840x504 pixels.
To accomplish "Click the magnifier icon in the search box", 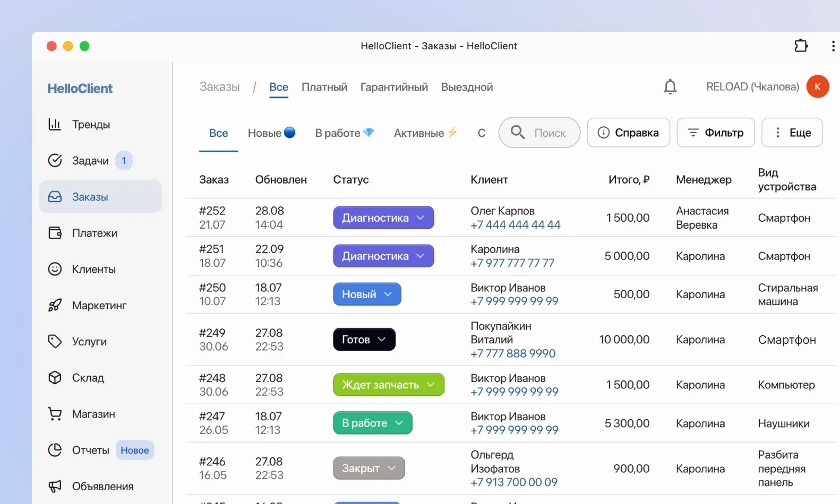I will pos(518,132).
